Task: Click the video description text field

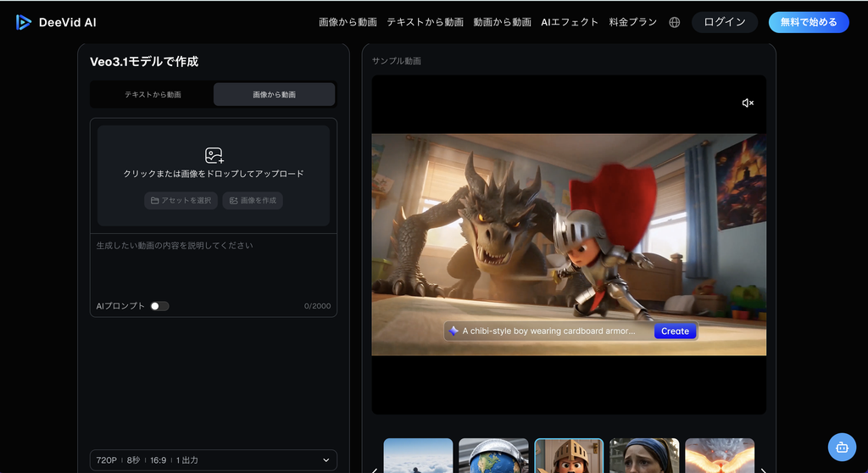Action: [213, 267]
